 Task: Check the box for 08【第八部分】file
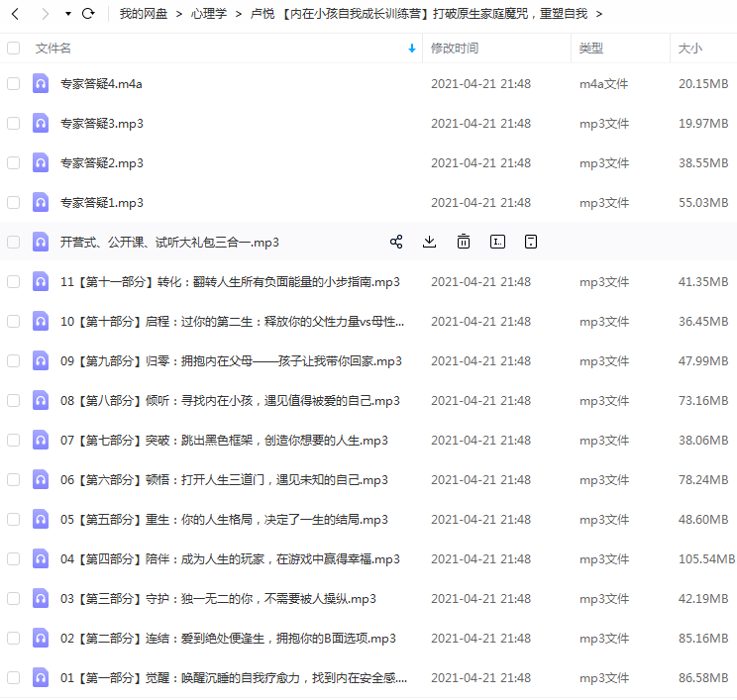pos(13,401)
